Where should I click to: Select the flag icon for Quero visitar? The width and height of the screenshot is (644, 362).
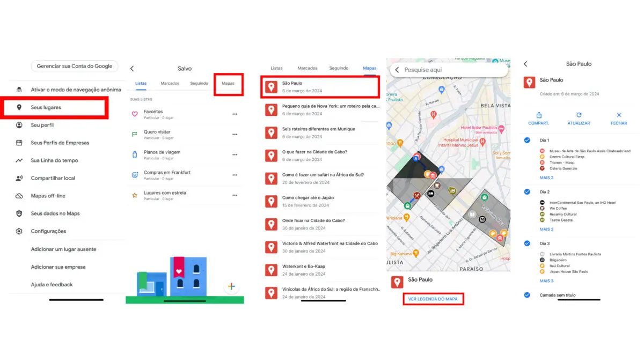(135, 134)
